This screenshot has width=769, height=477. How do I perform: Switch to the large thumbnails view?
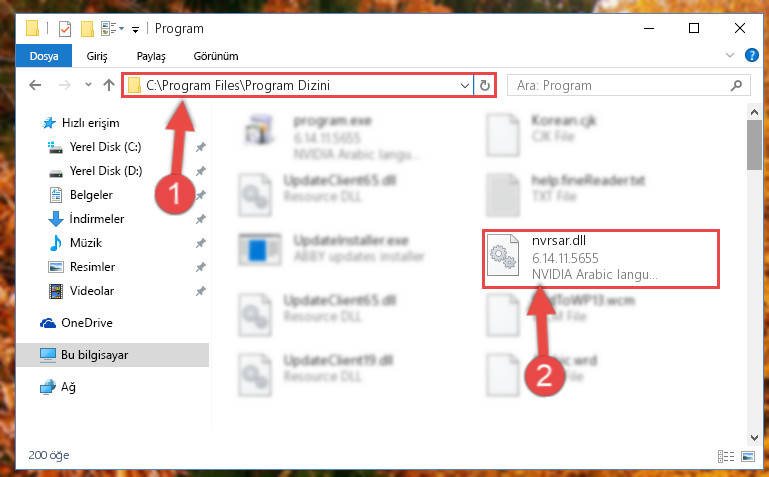click(748, 456)
